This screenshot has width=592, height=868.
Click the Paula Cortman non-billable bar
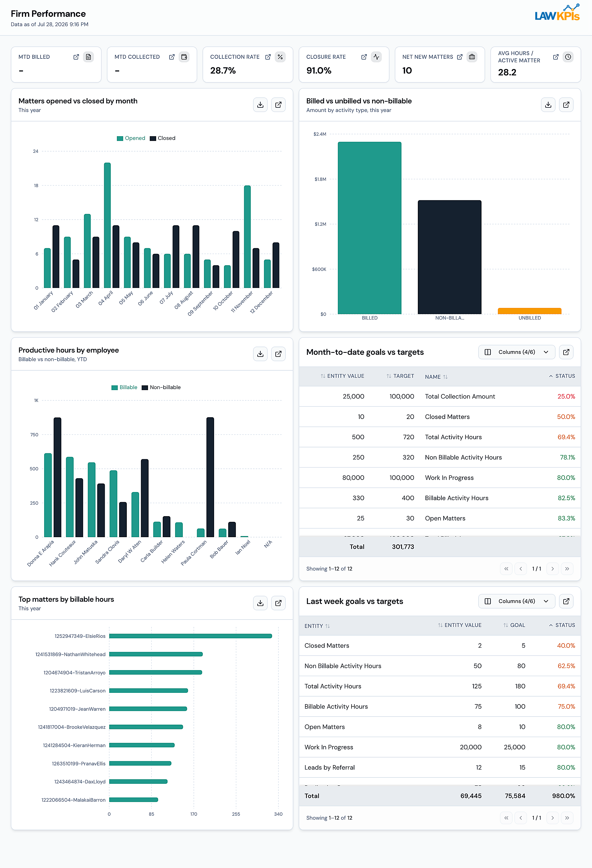point(210,477)
